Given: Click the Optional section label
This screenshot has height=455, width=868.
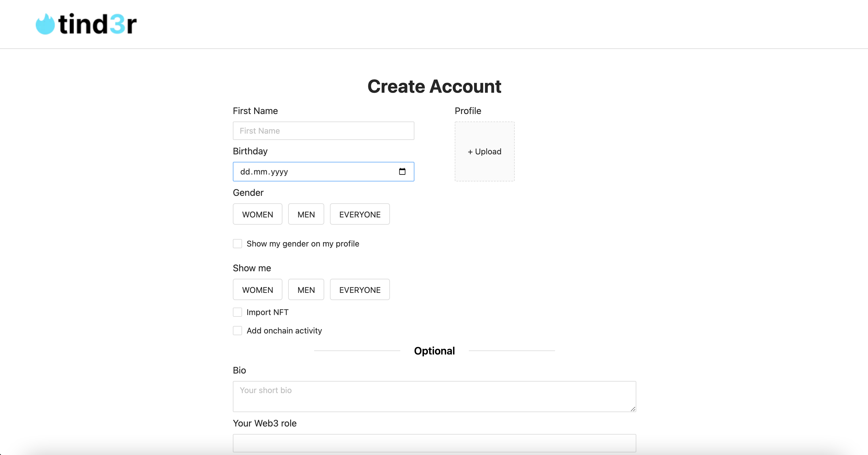Looking at the screenshot, I should (434, 350).
